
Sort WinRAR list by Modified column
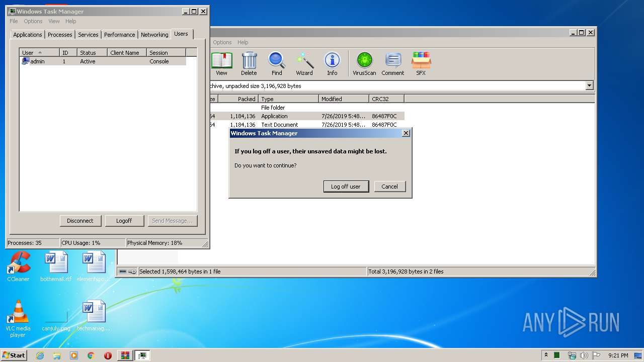344,99
